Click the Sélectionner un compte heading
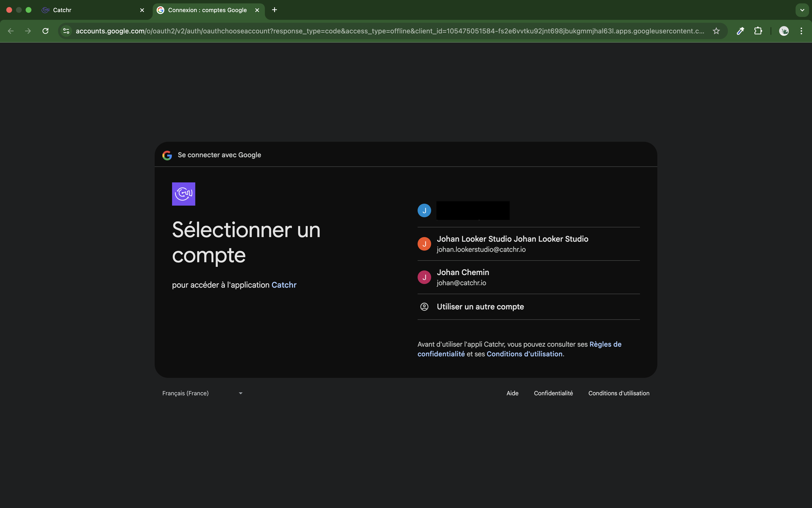The width and height of the screenshot is (812, 508). pos(246,243)
